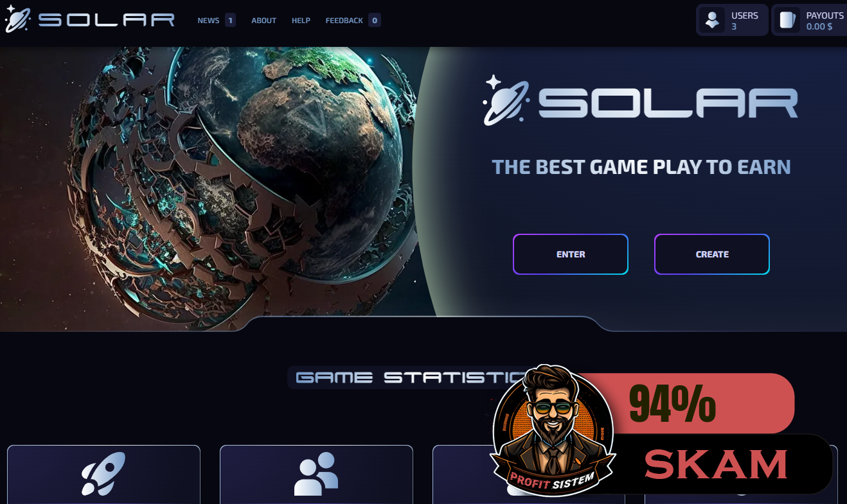Click the SKAM black label
This screenshot has height=504, width=847.
point(717,464)
